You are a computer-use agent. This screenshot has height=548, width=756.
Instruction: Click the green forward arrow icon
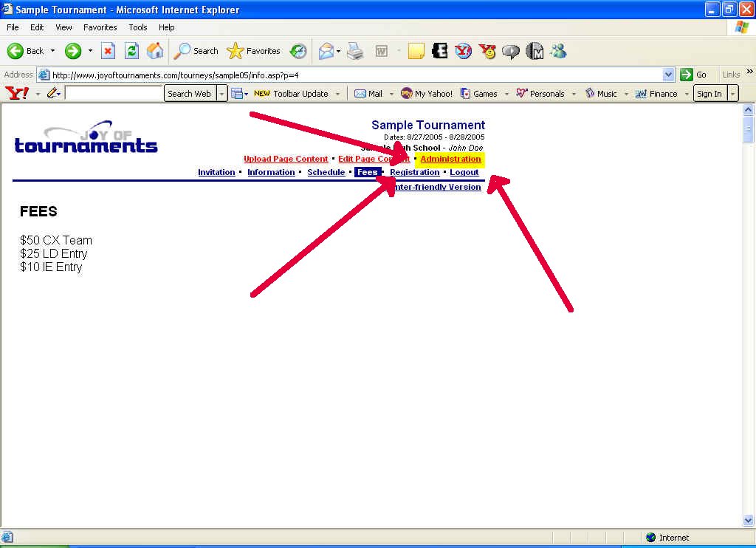coord(73,51)
